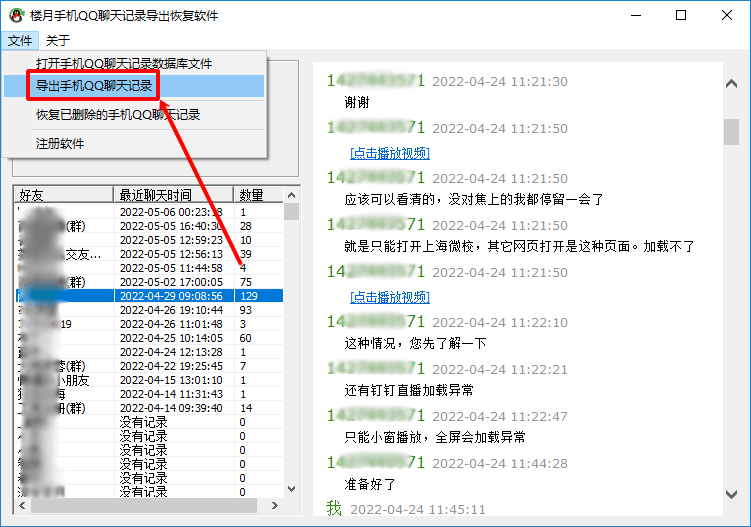Click chat panel scroll-up arrow
This screenshot has width=751, height=527.
(x=731, y=83)
